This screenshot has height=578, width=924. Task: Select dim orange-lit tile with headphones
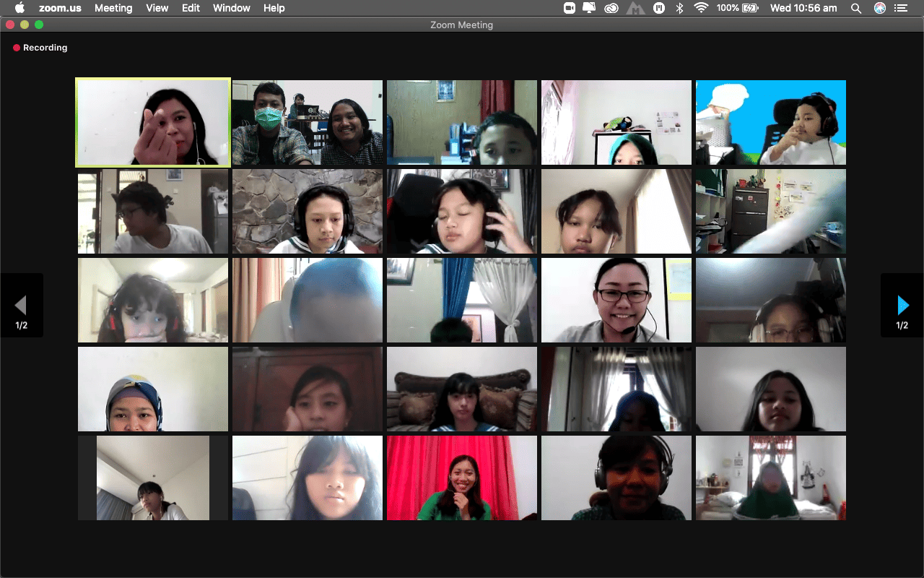616,478
